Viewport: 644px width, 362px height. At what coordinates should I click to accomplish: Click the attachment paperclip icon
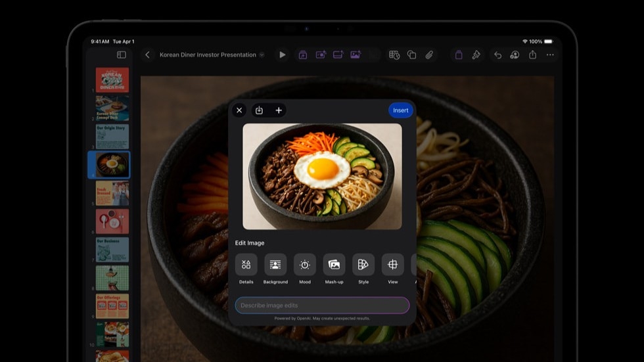[429, 55]
